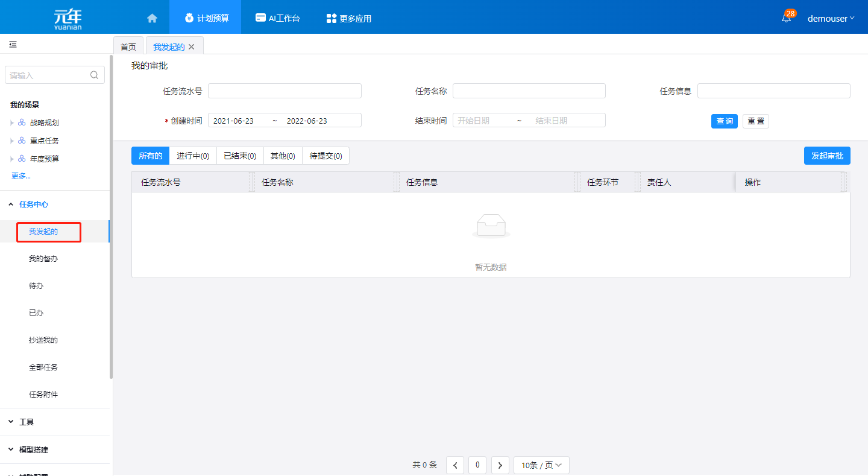
Task: Switch to the 首页 tab
Action: (x=128, y=47)
